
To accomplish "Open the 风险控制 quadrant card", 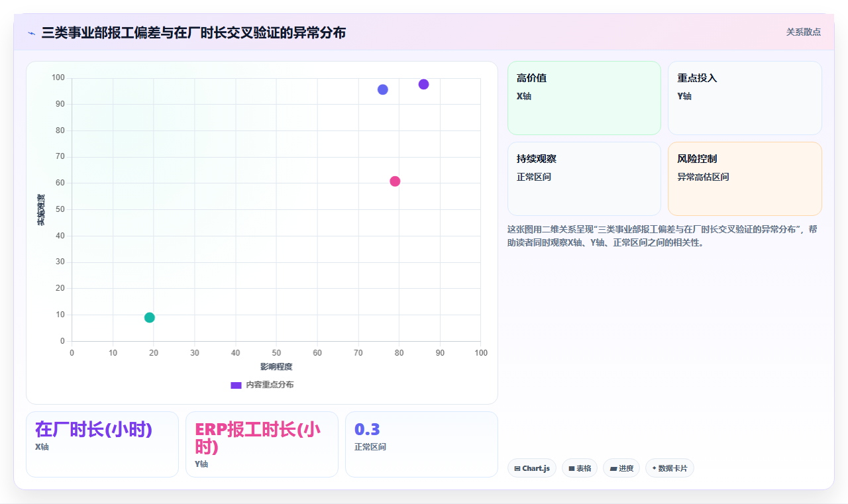I will point(745,179).
